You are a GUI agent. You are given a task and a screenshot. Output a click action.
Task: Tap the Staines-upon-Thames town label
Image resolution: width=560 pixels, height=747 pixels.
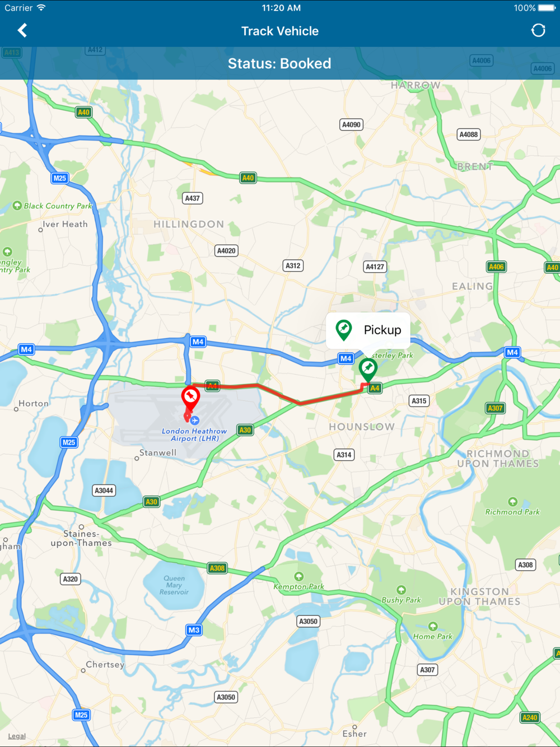(x=81, y=538)
